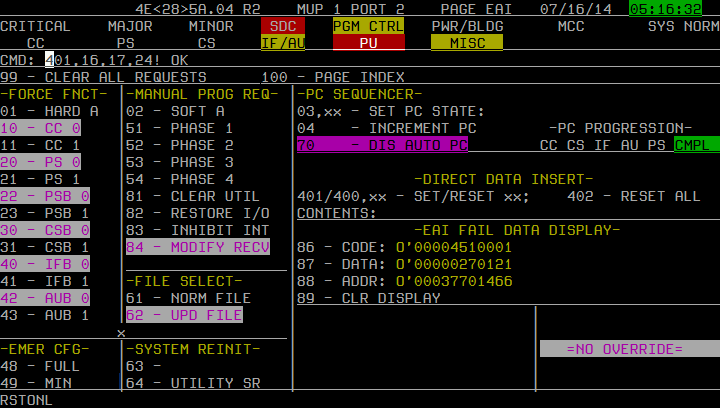Click the green CMPL progression indicator
Viewport: 720px width, 408px height.
coord(697,145)
